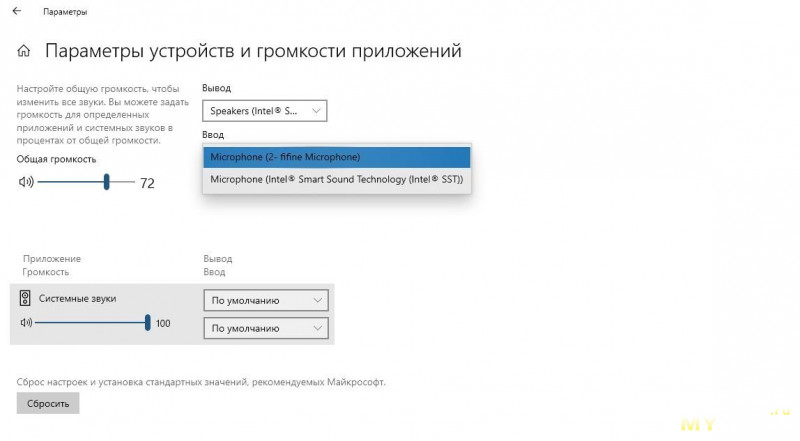800x441 pixels.
Task: Click the Системные звуки volume slider handle
Action: pyautogui.click(x=147, y=322)
